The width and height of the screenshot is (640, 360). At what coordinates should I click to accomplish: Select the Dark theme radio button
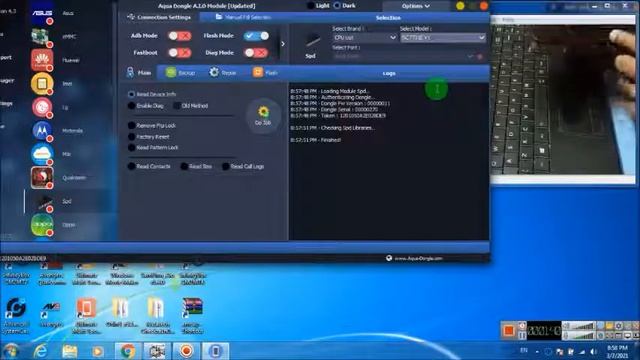point(337,6)
